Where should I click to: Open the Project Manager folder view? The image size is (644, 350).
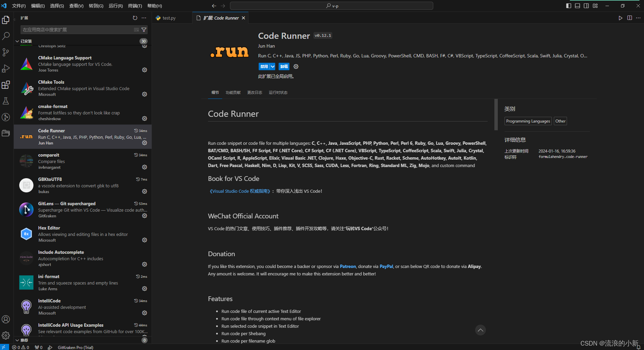coord(6,133)
